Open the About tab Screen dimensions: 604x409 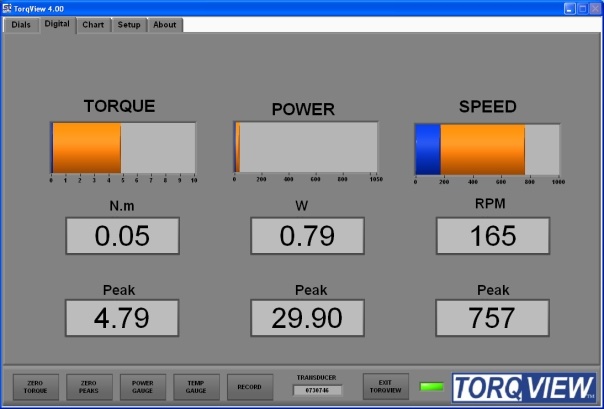165,24
